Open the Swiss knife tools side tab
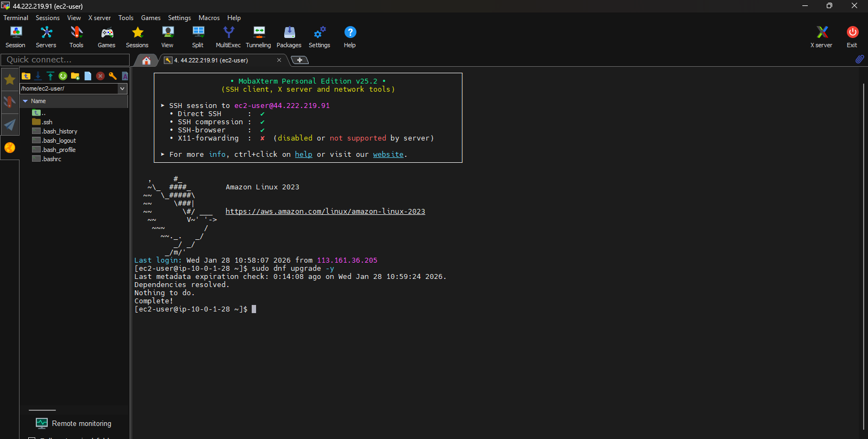868x439 pixels. point(10,102)
